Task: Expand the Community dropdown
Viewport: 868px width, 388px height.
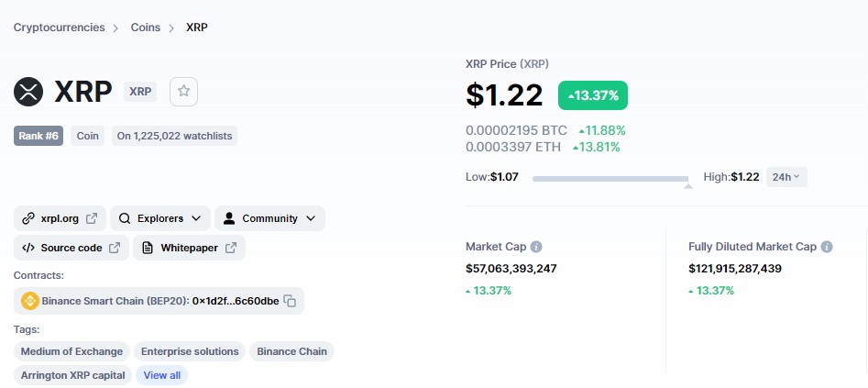Action: pos(269,218)
